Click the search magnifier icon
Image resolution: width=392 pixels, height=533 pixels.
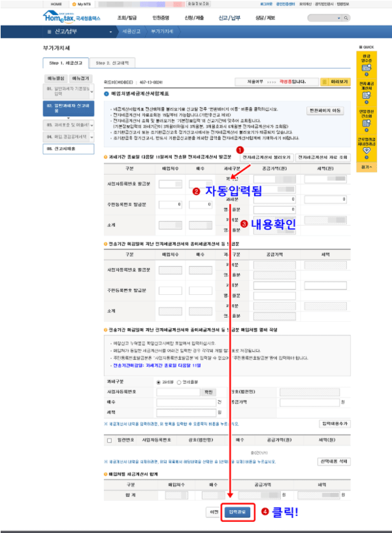coord(346,18)
